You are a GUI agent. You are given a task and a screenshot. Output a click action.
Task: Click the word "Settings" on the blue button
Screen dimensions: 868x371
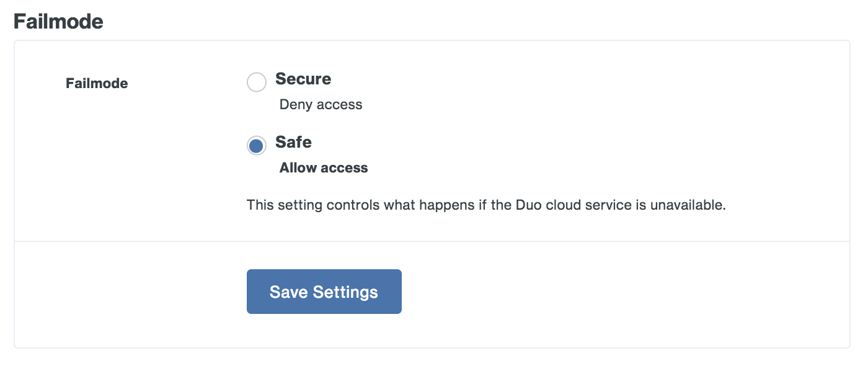(345, 292)
